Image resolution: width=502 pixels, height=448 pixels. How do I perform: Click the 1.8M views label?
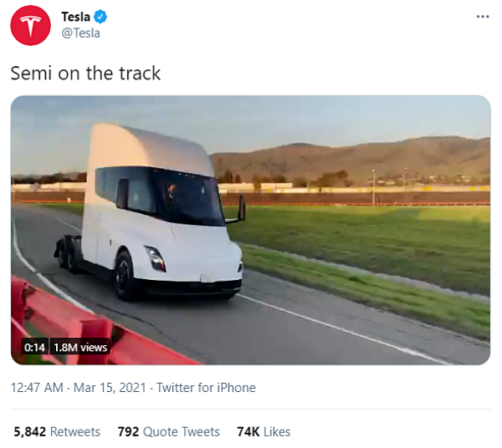tap(80, 347)
